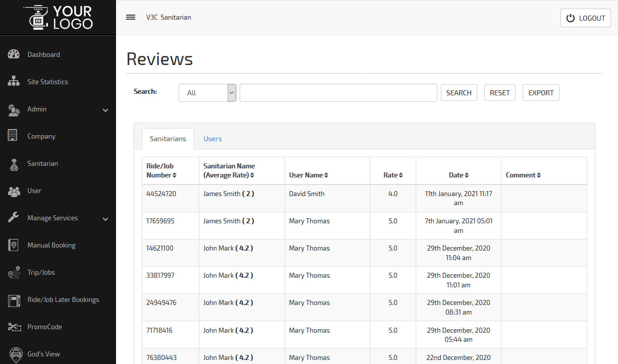Select ride number 17659695

[160, 221]
